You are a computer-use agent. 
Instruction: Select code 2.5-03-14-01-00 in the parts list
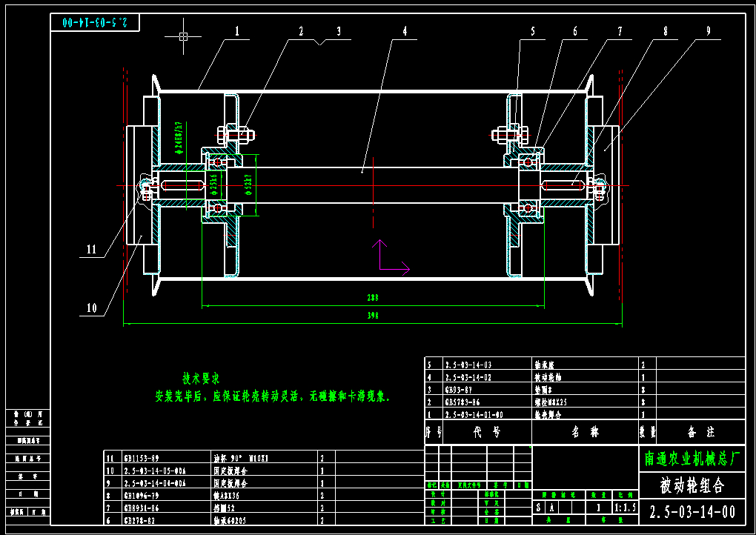(x=474, y=415)
